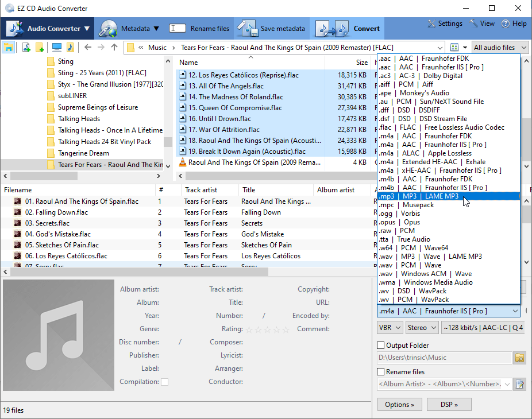Select 03. Secrets.flac in the track list
This screenshot has height=419, width=532.
click(48, 223)
